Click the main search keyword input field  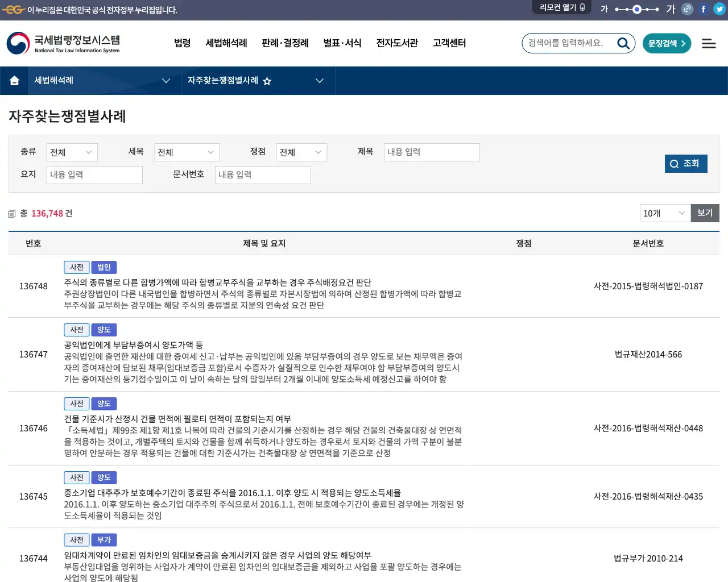click(570, 43)
